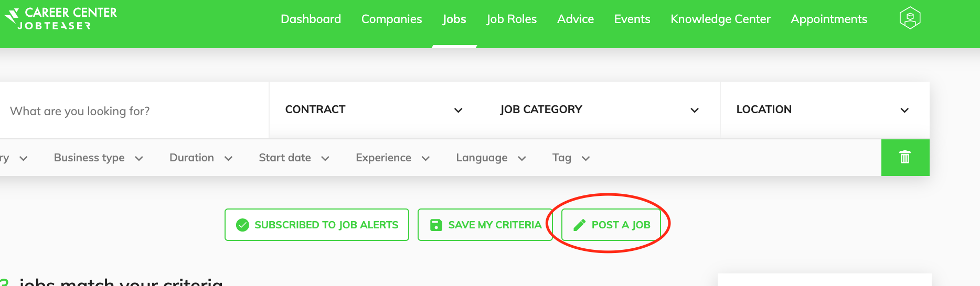Expand the Experience filter chevron
This screenshot has width=980, height=286.
coord(425,158)
